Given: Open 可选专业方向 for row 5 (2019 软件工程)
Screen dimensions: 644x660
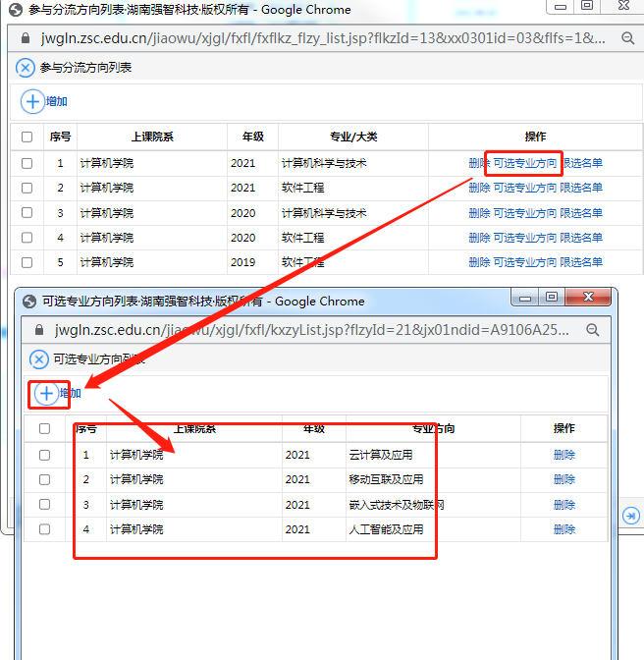Looking at the screenshot, I should (525, 262).
